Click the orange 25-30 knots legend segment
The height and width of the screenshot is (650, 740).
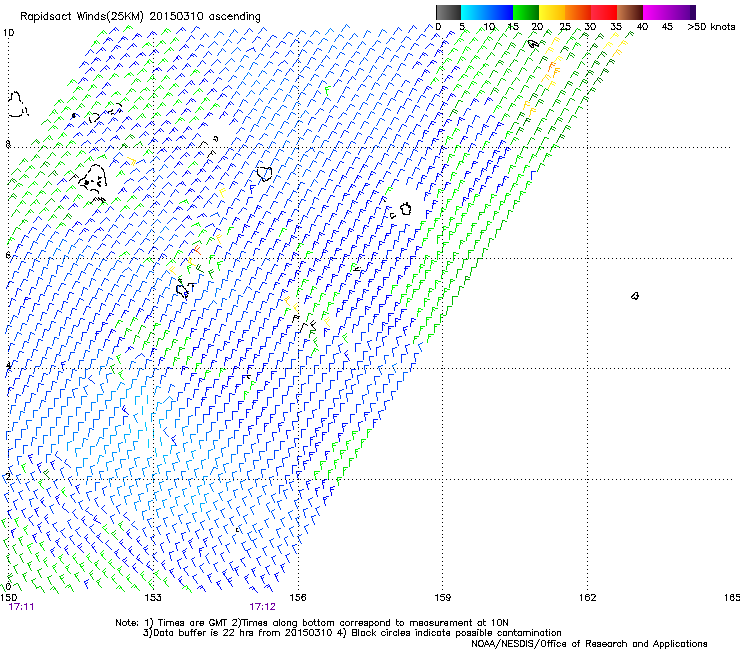[578, 12]
